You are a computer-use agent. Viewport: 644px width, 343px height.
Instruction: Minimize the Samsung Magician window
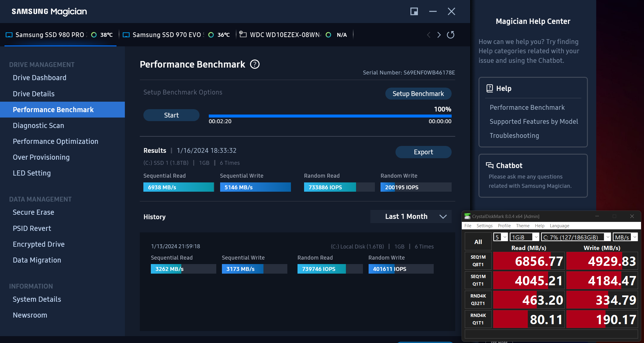[433, 11]
